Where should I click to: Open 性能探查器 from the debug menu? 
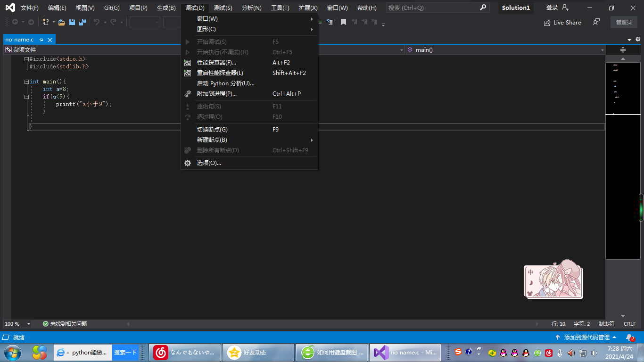pyautogui.click(x=216, y=63)
